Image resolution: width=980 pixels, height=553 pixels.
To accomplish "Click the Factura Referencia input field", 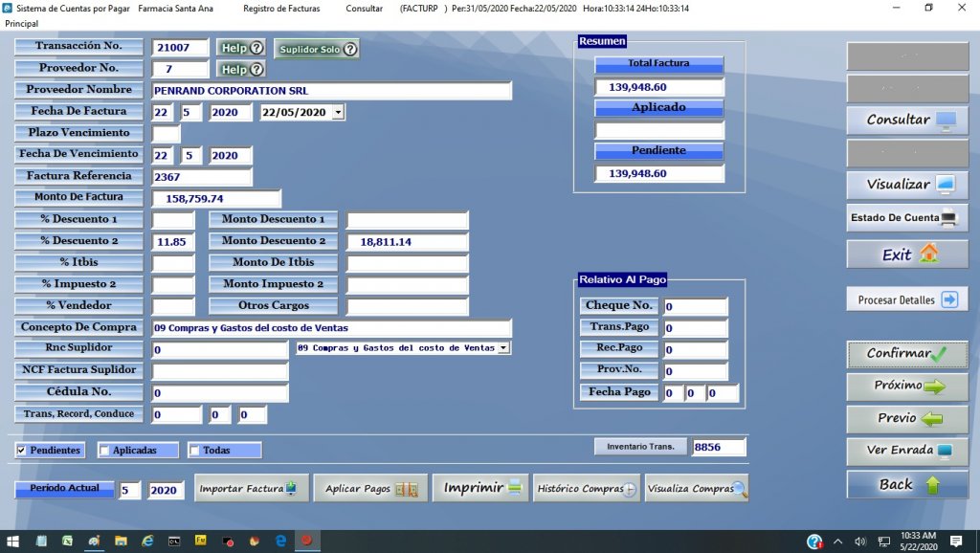I will (202, 177).
